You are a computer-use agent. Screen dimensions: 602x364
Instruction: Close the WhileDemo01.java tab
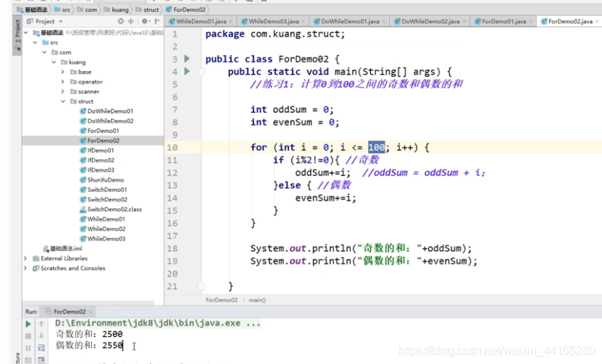231,22
